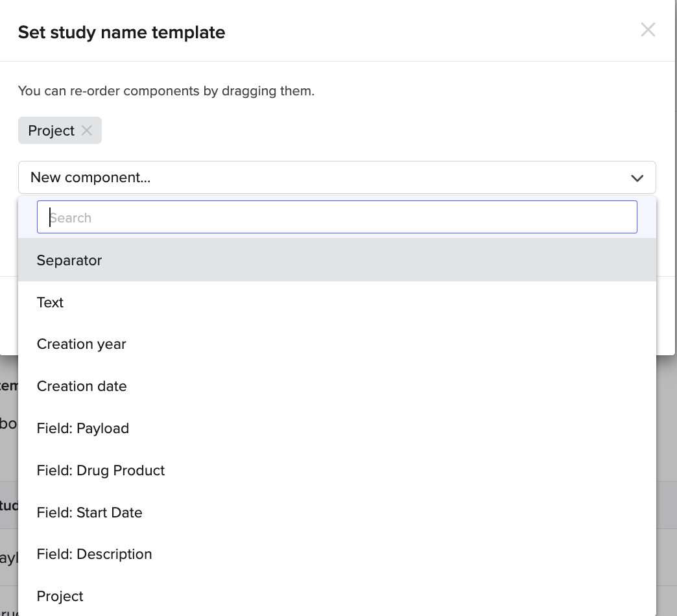Collapse the New component chevron arrow

pyautogui.click(x=637, y=178)
